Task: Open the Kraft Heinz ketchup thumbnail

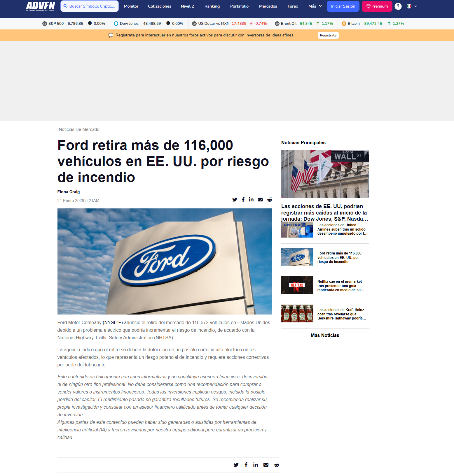Action: tap(297, 314)
